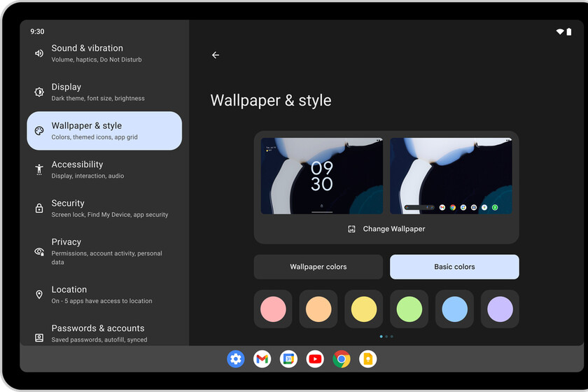Open Google Calendar from the taskbar
The image size is (588, 392).
(288, 359)
